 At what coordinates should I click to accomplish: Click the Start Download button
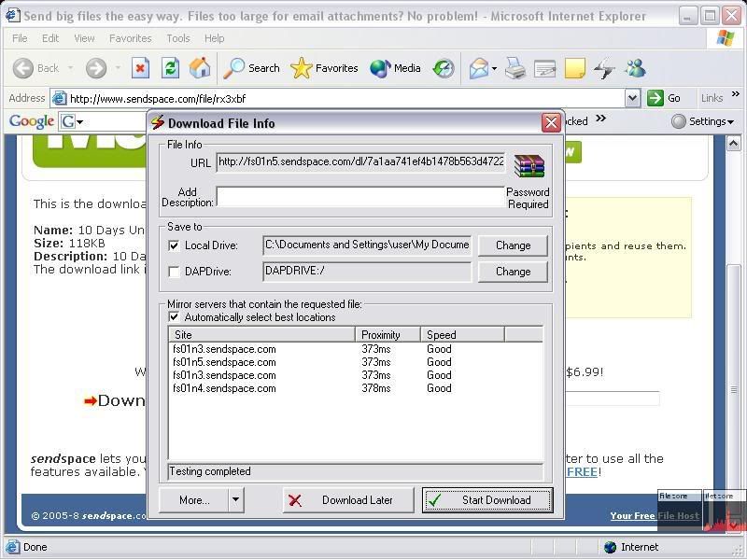coord(486,500)
